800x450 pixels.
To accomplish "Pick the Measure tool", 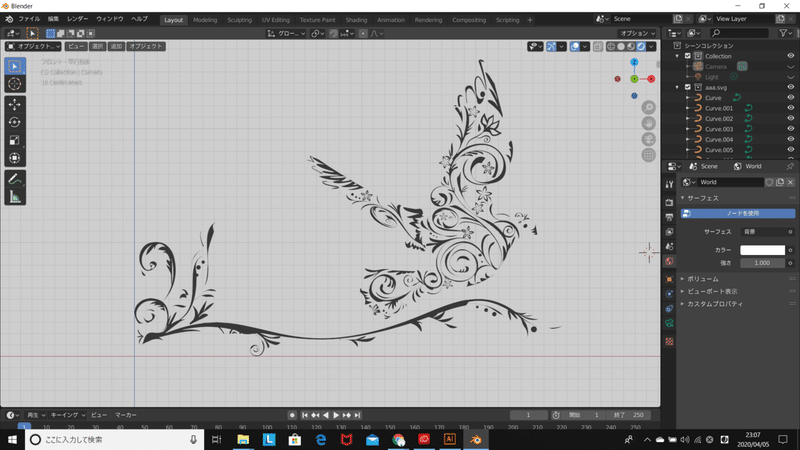I will pyautogui.click(x=15, y=197).
